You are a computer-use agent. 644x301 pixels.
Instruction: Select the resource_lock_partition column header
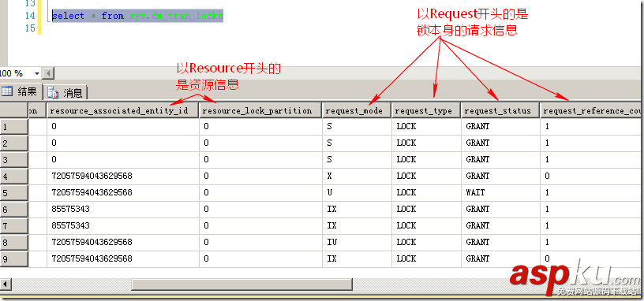(x=260, y=111)
